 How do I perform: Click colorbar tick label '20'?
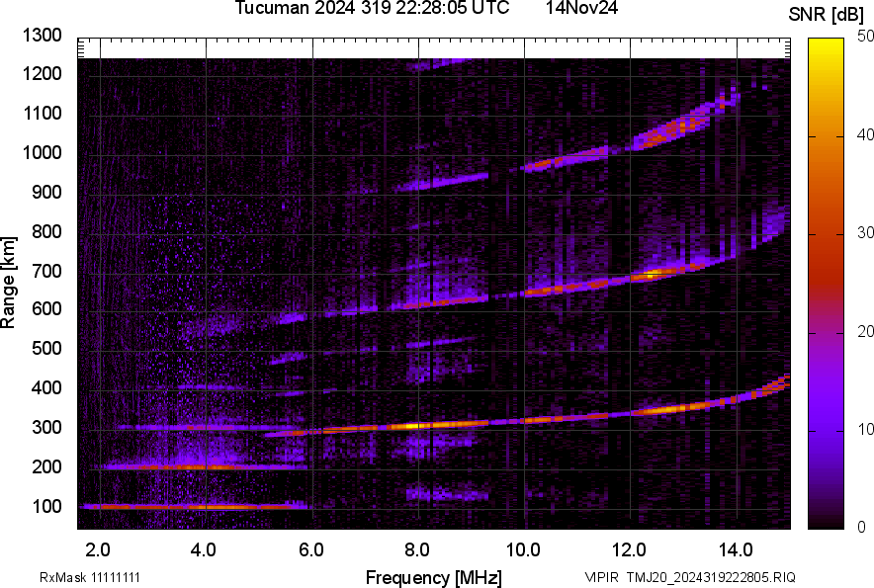point(866,332)
